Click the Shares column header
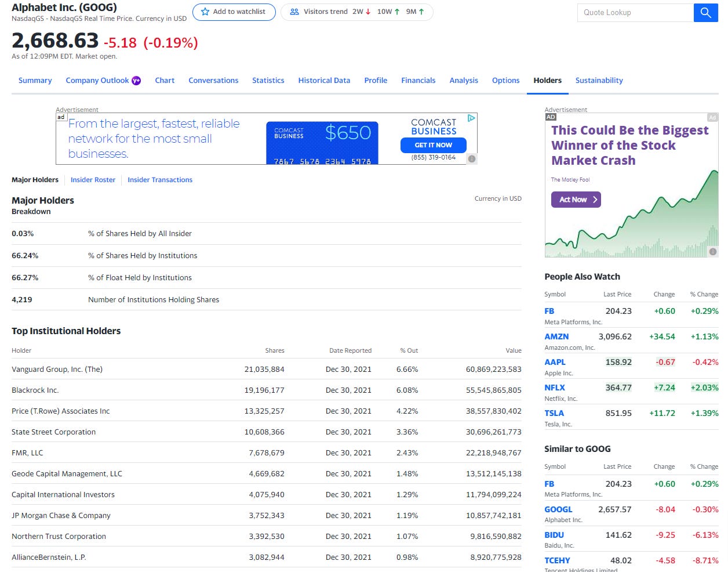This screenshot has width=728, height=572. [x=275, y=350]
